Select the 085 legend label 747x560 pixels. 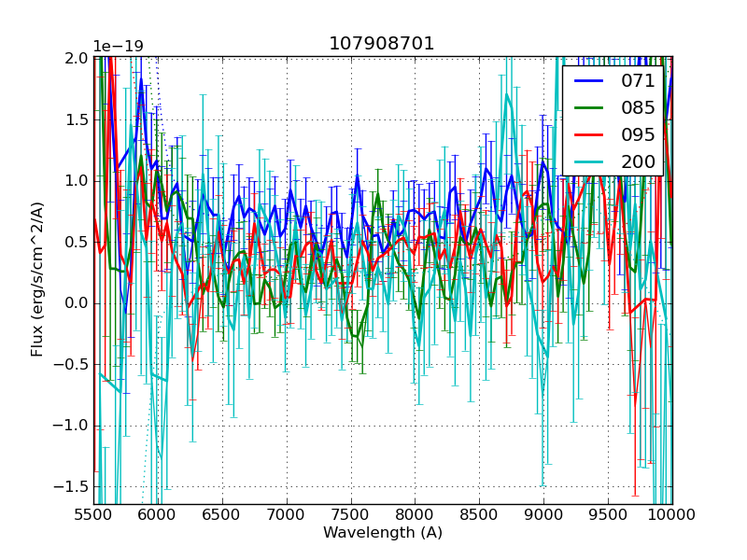(x=638, y=107)
